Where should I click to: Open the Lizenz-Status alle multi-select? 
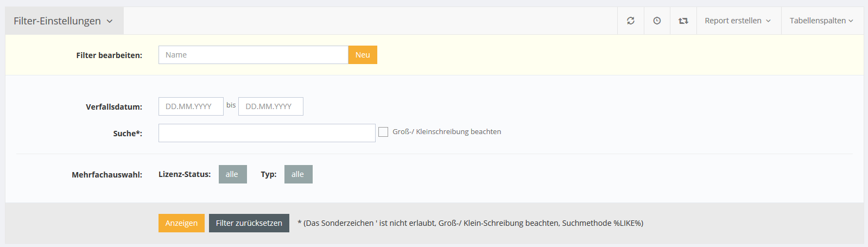coord(232,174)
